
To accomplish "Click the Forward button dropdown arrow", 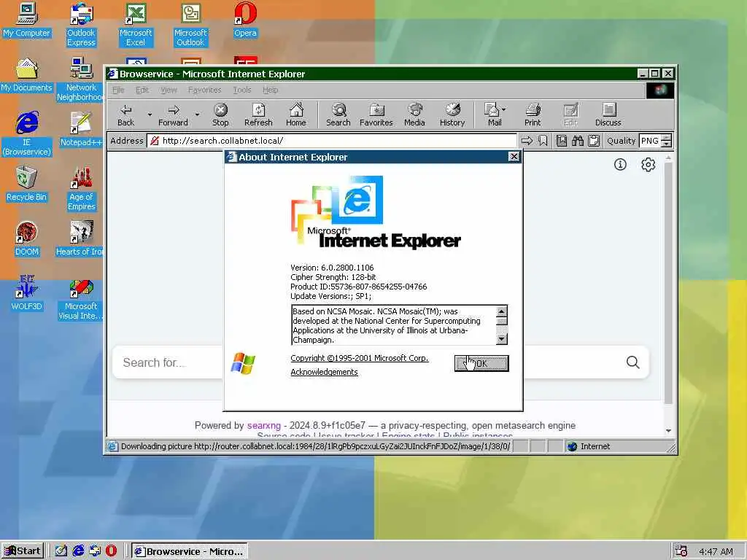I will (197, 114).
